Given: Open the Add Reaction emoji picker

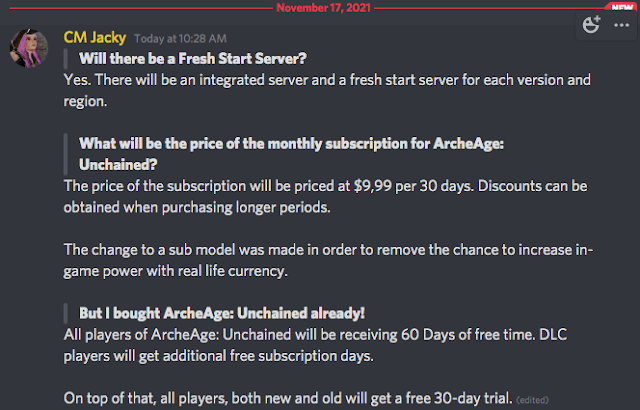Looking at the screenshot, I should (590, 27).
